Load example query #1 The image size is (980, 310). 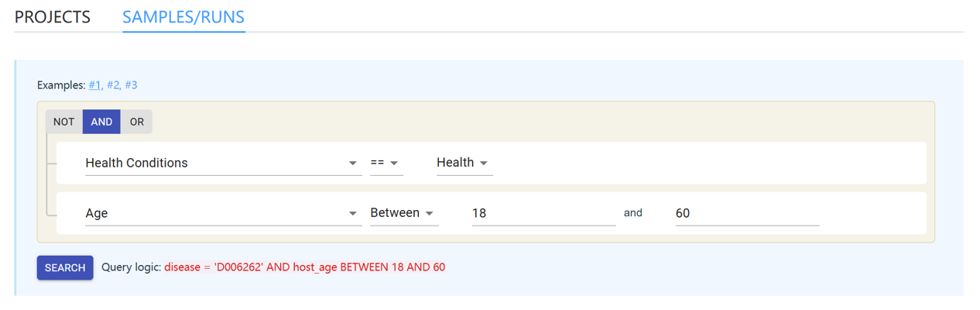click(94, 85)
